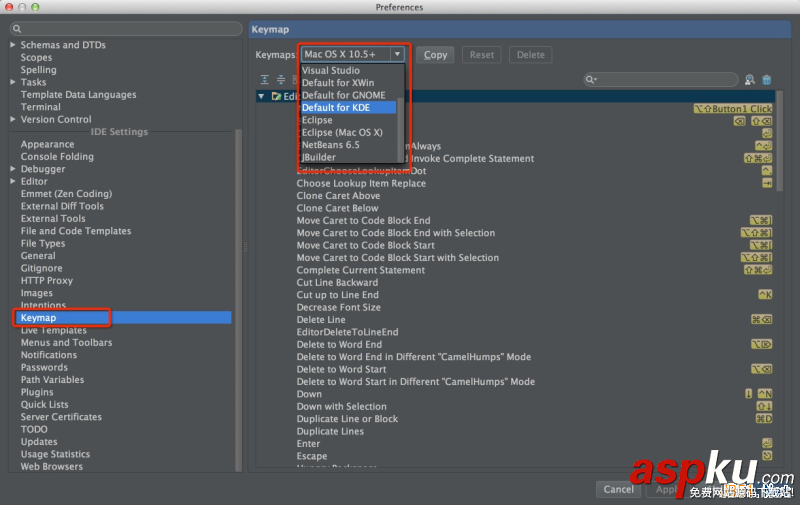800x505 pixels.
Task: Select Usage Statistics settings
Action: coord(55,454)
